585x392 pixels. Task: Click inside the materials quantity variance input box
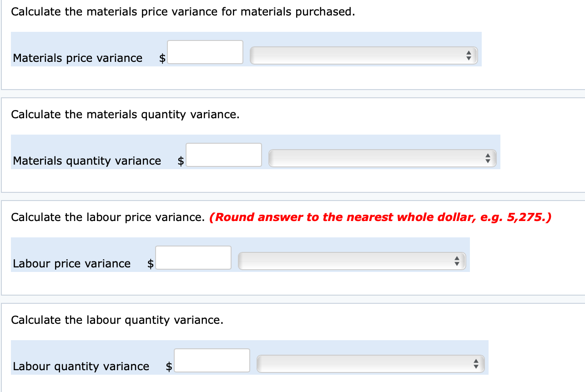(224, 155)
